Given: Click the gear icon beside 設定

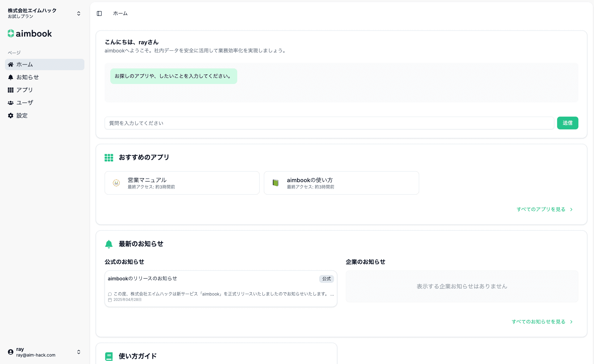Looking at the screenshot, I should click(x=11, y=116).
